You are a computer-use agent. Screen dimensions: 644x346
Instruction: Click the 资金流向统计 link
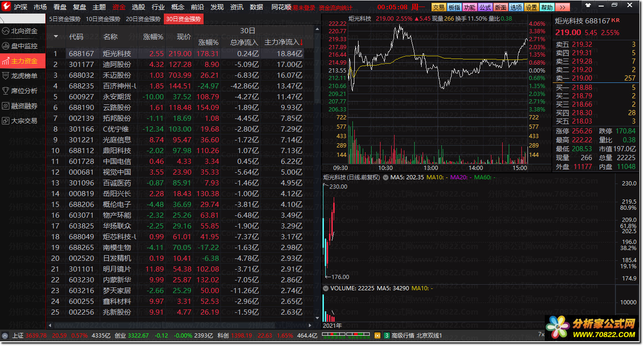pyautogui.click(x=336, y=8)
